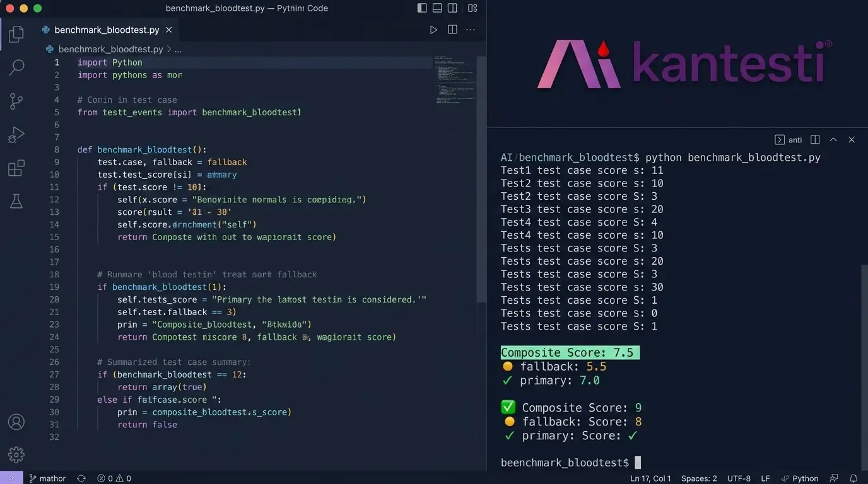Click line number 8 in the gutter
Screen dimensions: 868x484
[57, 150]
